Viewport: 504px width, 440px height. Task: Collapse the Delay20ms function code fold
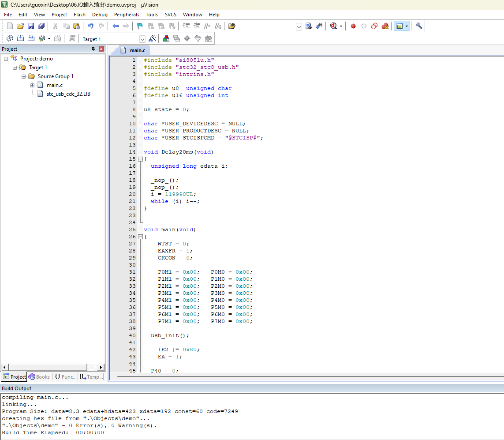[x=140, y=159]
